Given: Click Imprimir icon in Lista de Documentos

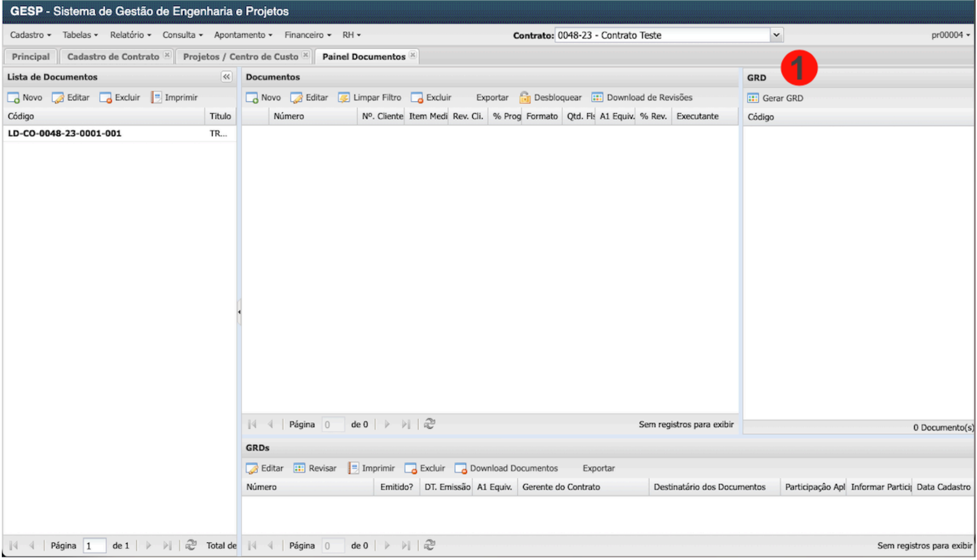Looking at the screenshot, I should [156, 98].
